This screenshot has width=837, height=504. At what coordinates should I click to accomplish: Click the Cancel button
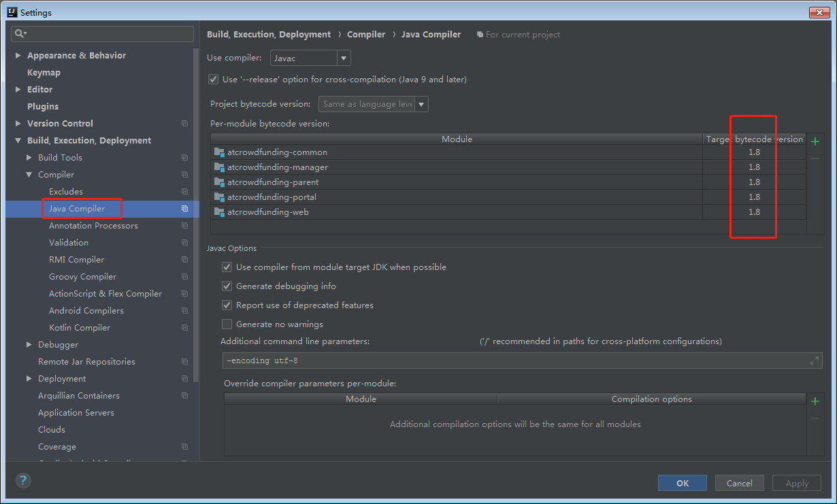[x=740, y=483]
